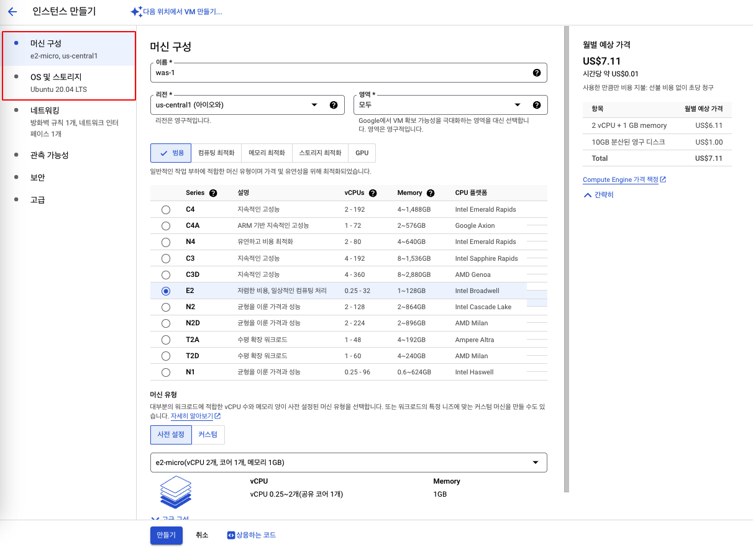
Task: Click code icon on 상응하는 코드
Action: click(230, 535)
